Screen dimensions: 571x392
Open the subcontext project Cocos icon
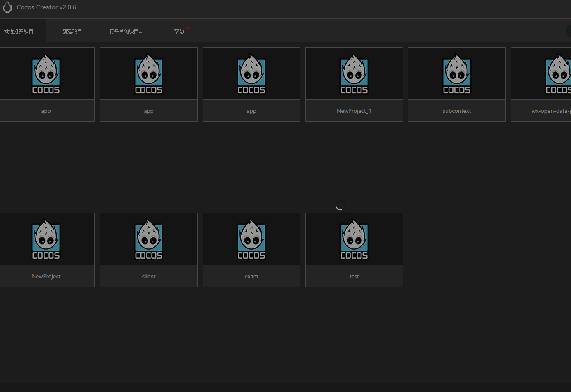pos(457,74)
